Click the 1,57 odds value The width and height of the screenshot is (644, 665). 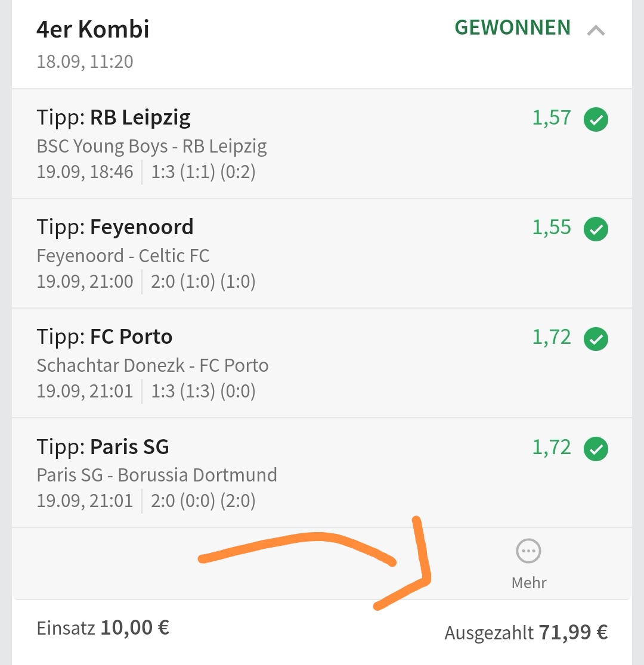point(552,118)
